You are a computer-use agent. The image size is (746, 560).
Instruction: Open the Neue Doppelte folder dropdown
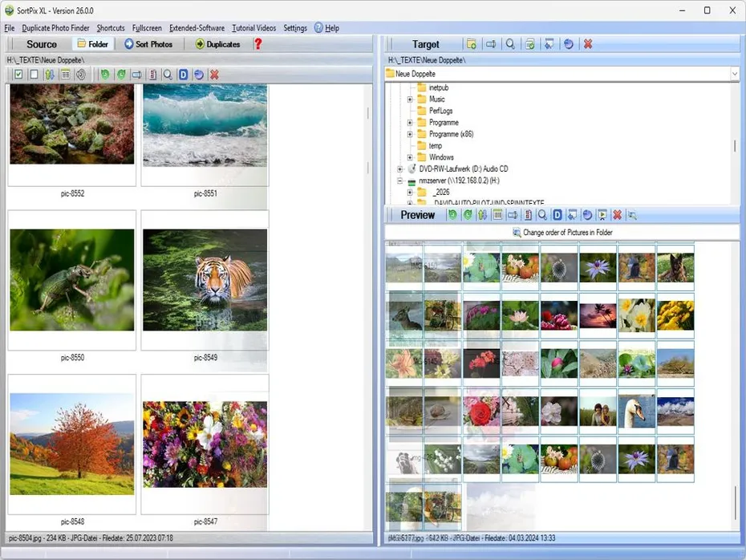pos(733,73)
